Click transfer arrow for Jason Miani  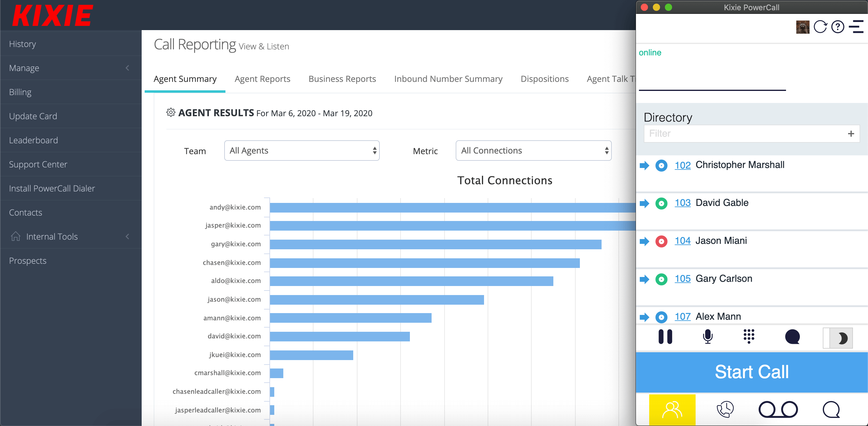pos(644,241)
